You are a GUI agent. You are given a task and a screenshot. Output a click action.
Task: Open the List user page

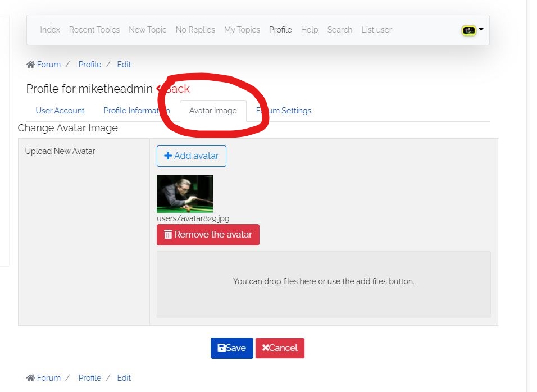click(x=377, y=30)
